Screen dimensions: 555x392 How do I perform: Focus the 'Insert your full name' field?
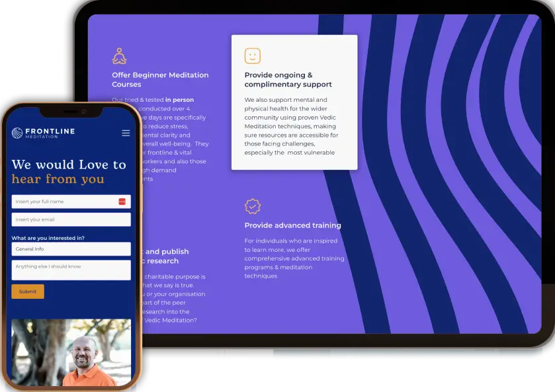tap(65, 202)
